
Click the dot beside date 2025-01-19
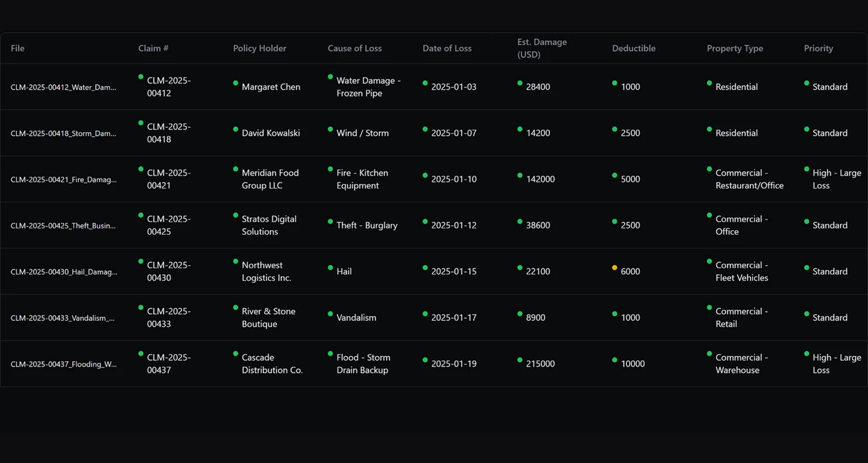pos(424,361)
